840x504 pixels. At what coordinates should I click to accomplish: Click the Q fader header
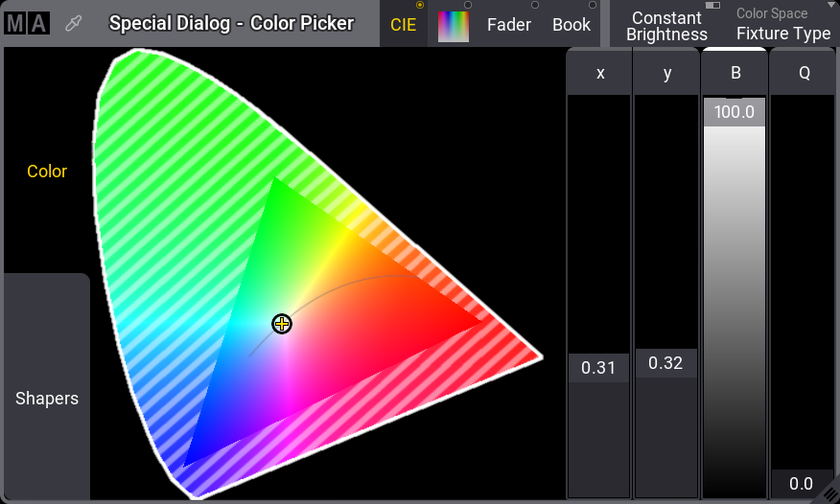click(x=804, y=73)
